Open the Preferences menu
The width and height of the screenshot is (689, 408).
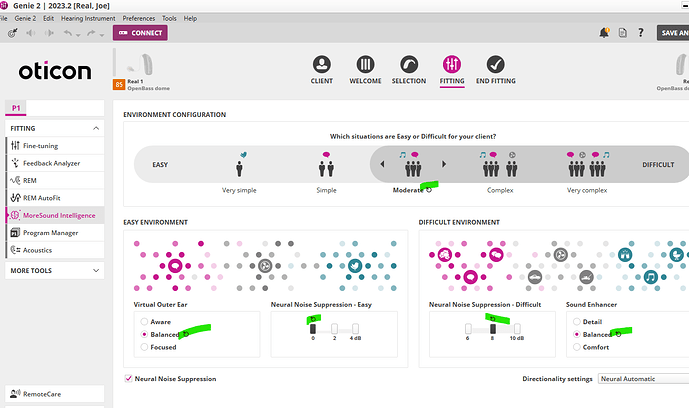point(138,18)
